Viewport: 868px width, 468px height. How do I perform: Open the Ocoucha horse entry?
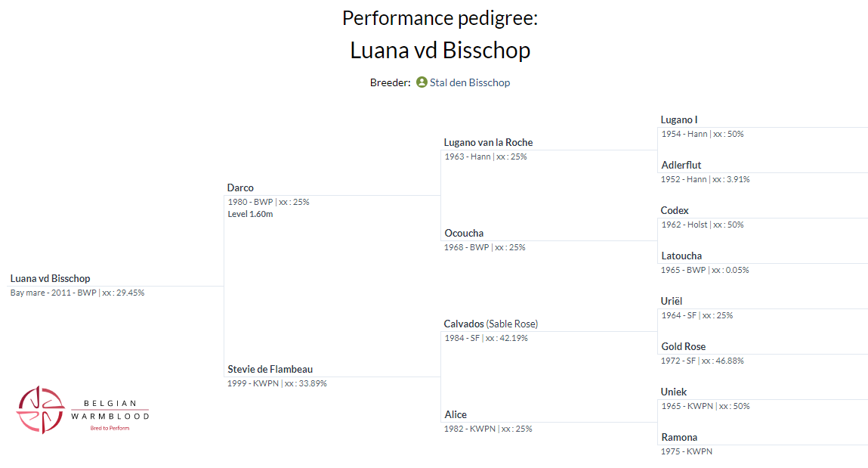[464, 233]
